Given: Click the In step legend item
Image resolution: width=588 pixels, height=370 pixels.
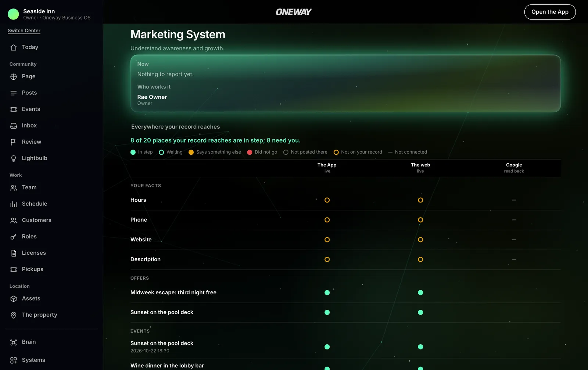Looking at the screenshot, I should click(x=141, y=152).
